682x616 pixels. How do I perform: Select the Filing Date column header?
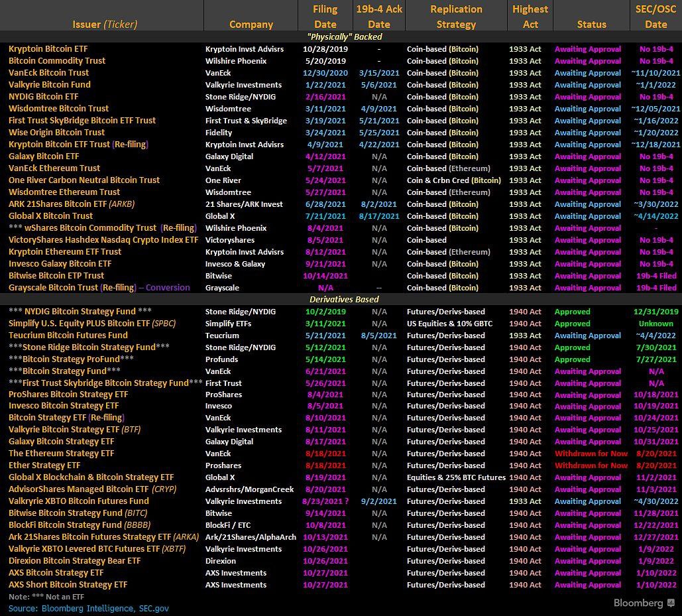click(325, 17)
